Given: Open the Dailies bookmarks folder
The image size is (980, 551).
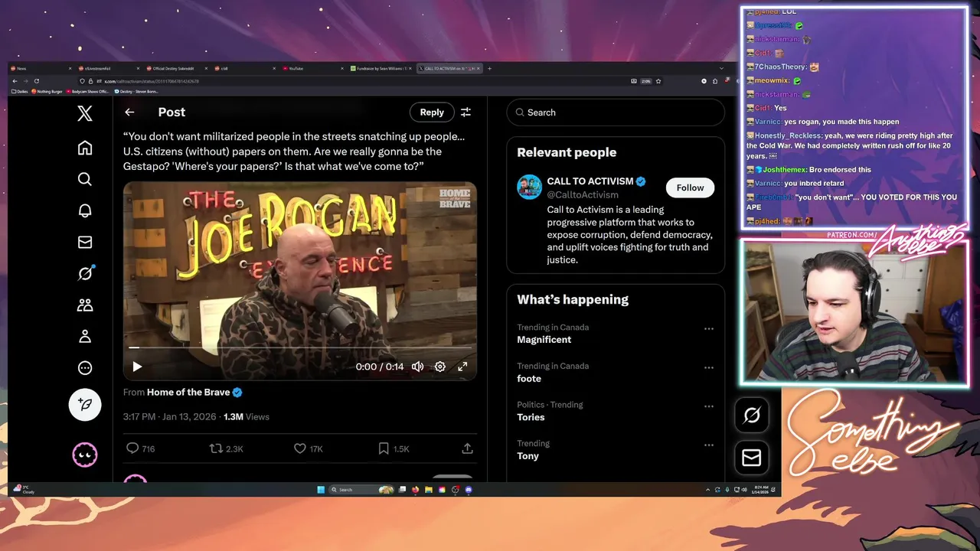Looking at the screenshot, I should pyautogui.click(x=20, y=91).
